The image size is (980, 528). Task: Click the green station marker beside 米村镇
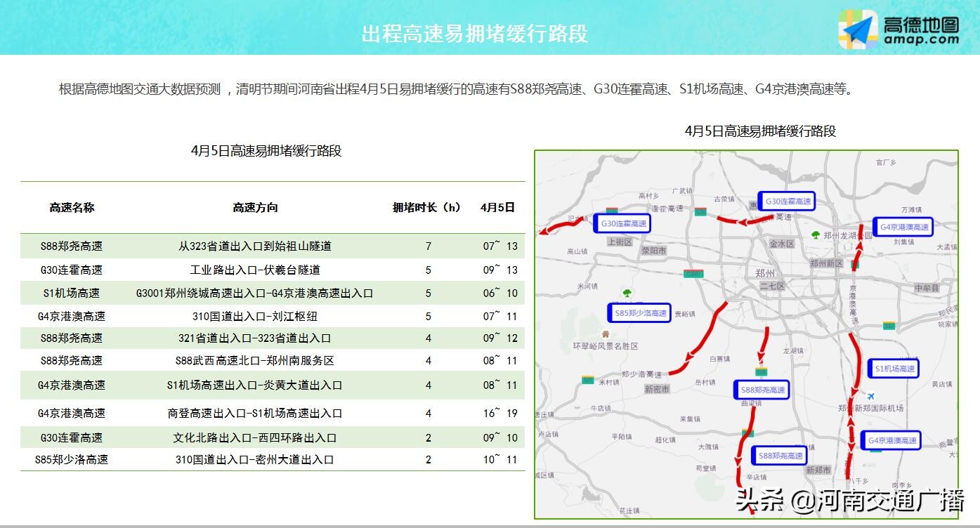[x=588, y=380]
